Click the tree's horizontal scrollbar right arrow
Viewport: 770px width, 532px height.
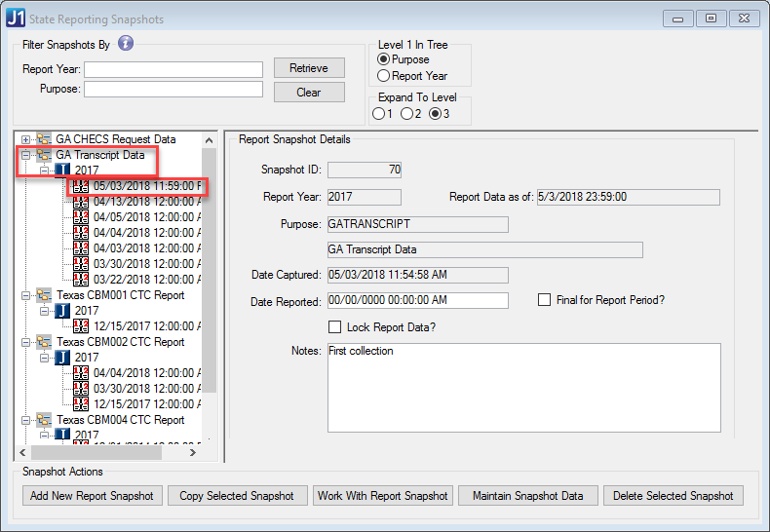pyautogui.click(x=193, y=453)
